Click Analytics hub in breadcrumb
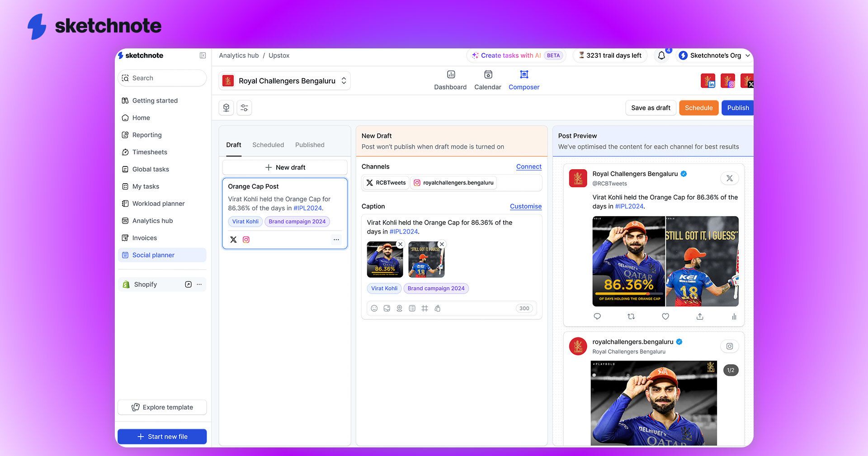 (239, 56)
